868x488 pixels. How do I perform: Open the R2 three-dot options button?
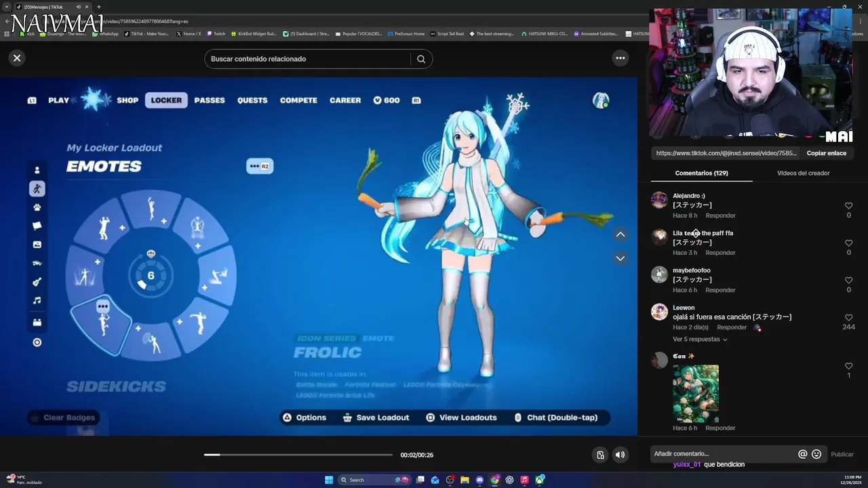pyautogui.click(x=260, y=166)
